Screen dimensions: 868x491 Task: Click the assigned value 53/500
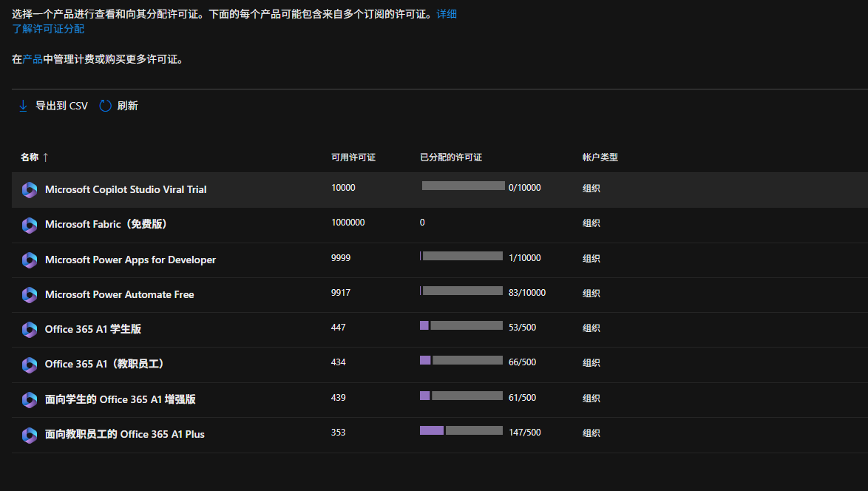(x=522, y=328)
